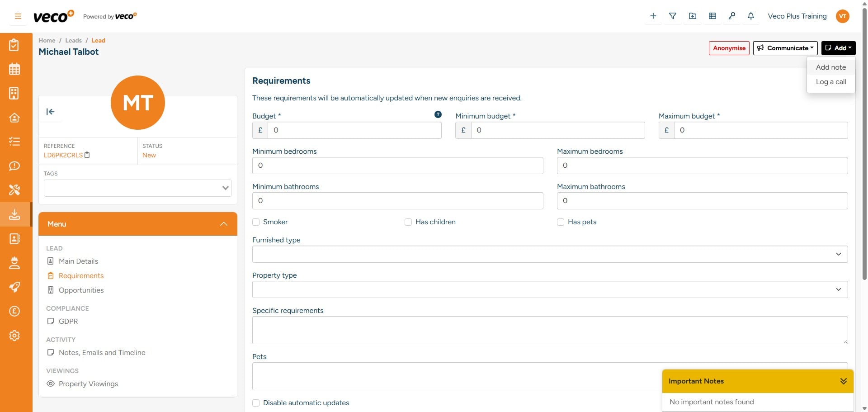Click the filter funnel icon in the toolbar
The height and width of the screenshot is (412, 868).
point(673,16)
